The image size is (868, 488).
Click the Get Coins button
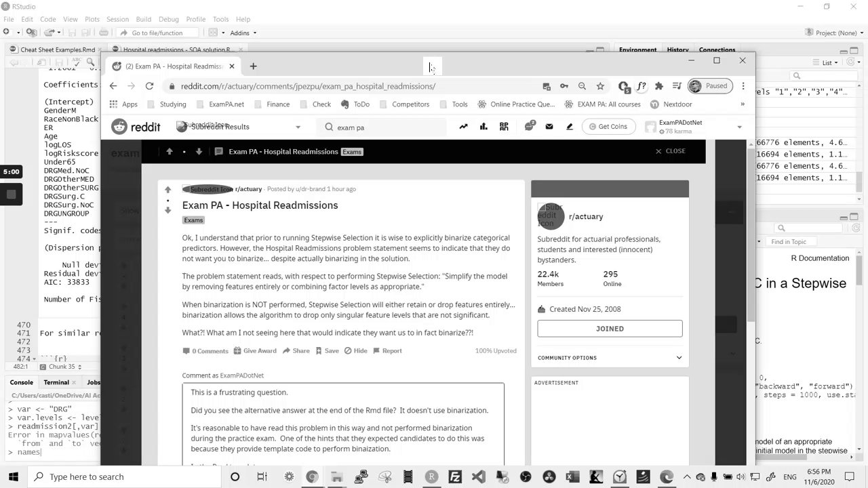(x=608, y=126)
